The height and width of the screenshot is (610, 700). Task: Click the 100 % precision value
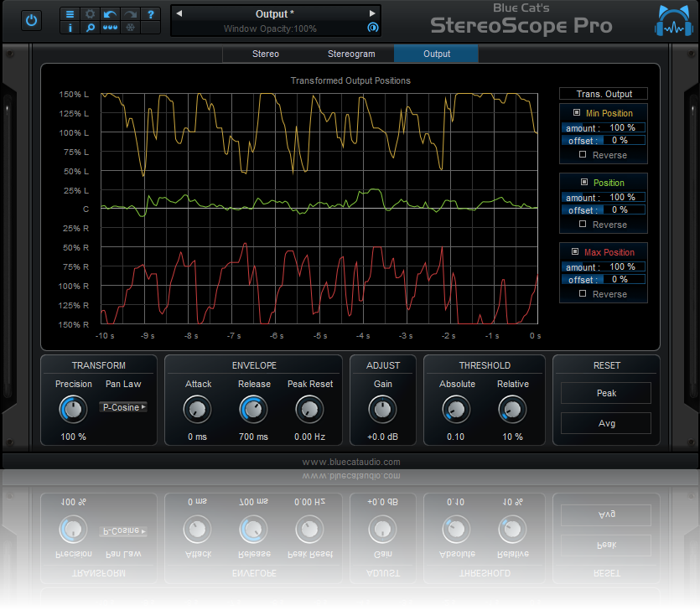pyautogui.click(x=73, y=437)
